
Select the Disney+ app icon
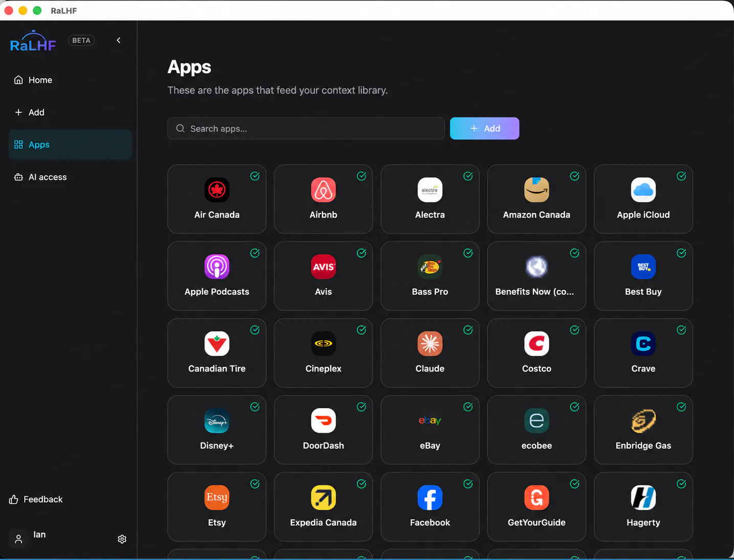click(x=217, y=421)
